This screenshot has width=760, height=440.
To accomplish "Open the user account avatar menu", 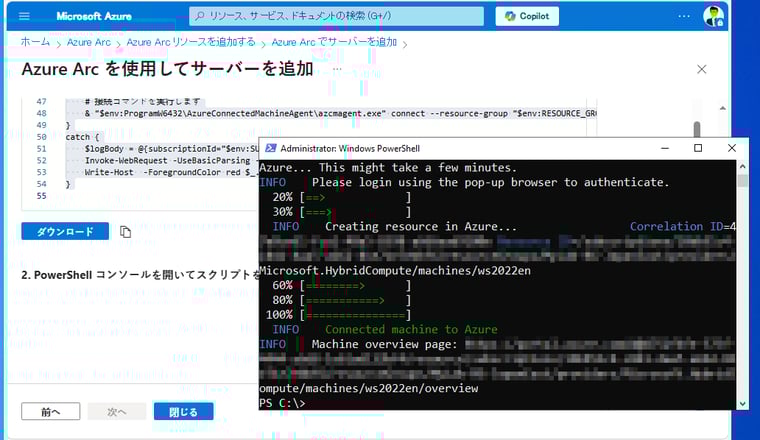I will (x=713, y=16).
